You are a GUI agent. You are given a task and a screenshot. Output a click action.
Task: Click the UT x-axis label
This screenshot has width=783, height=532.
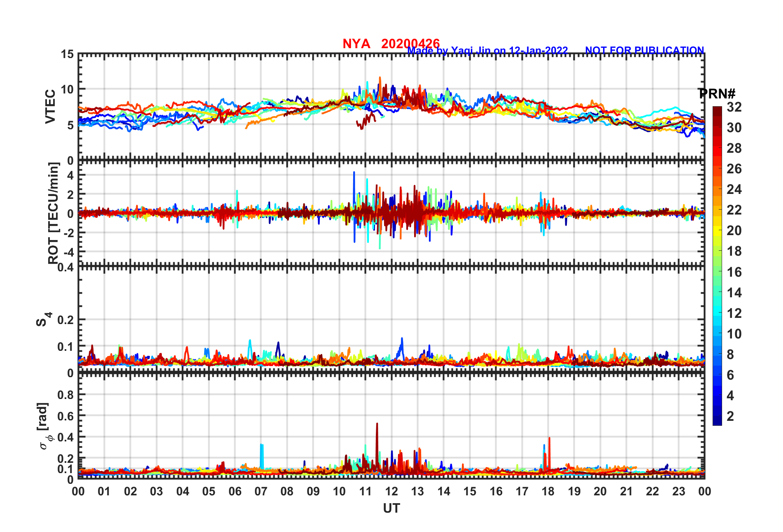391,509
